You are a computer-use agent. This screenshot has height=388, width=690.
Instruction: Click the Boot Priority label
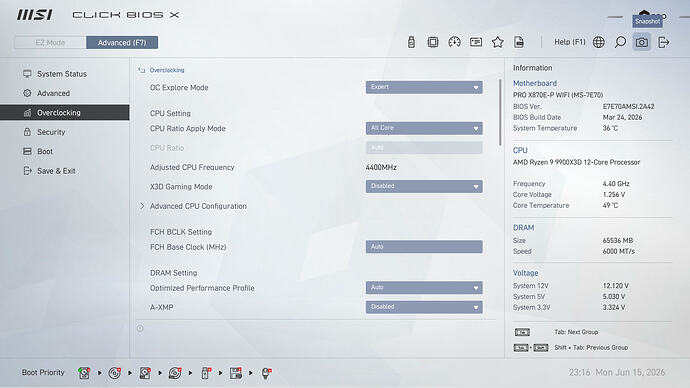pos(43,372)
